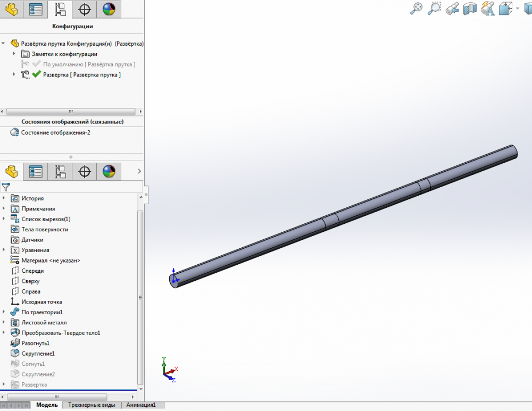
Task: Click green checkmark of Развёртка configuration
Action: 37,75
